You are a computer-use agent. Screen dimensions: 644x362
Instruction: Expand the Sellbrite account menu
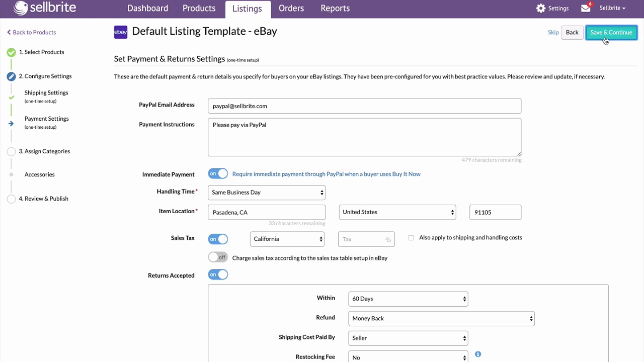click(x=612, y=8)
